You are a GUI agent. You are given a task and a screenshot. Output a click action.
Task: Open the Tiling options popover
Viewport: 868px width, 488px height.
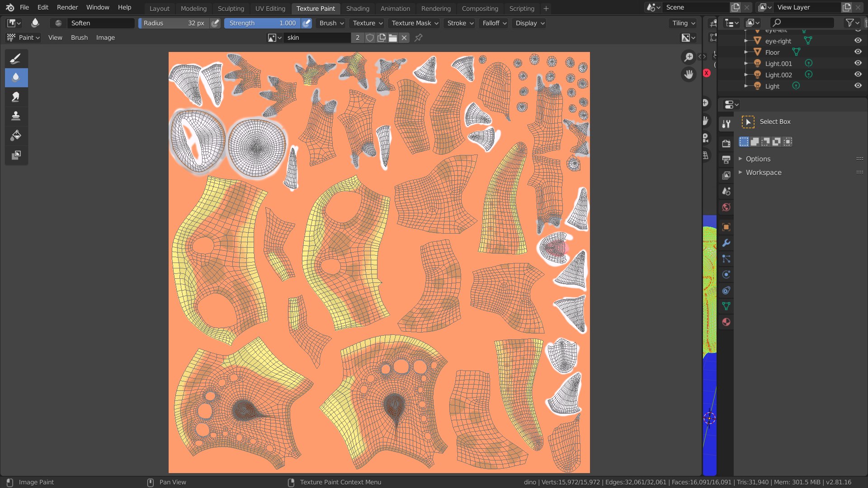click(683, 23)
